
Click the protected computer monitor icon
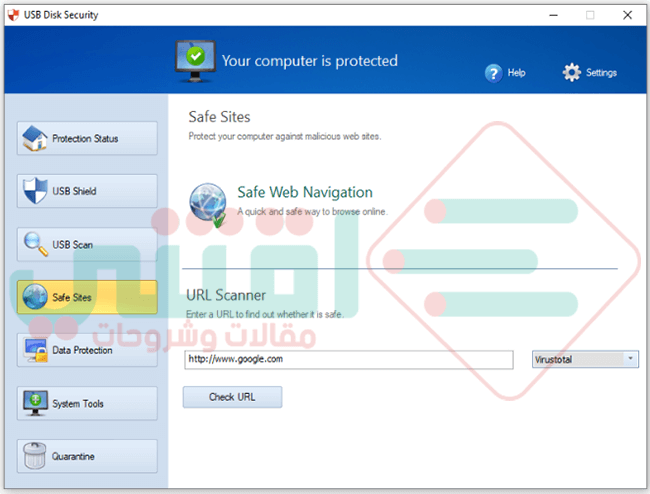(195, 61)
